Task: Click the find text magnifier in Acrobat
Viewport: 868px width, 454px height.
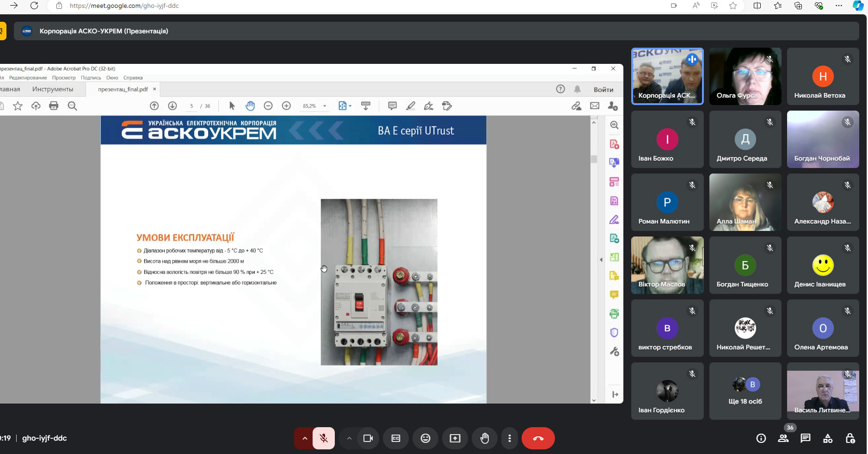Action: click(x=72, y=106)
